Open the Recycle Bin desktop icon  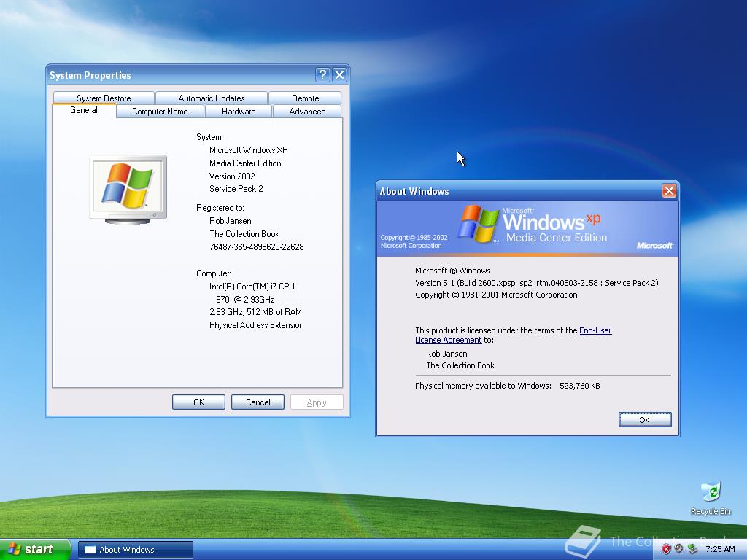coord(711,498)
